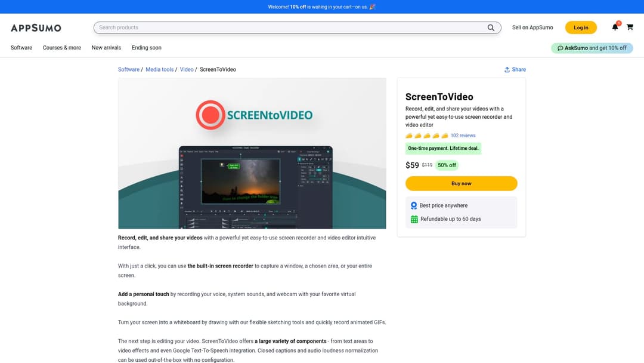
Task: Open the Media tools breadcrumb link
Action: [x=159, y=69]
